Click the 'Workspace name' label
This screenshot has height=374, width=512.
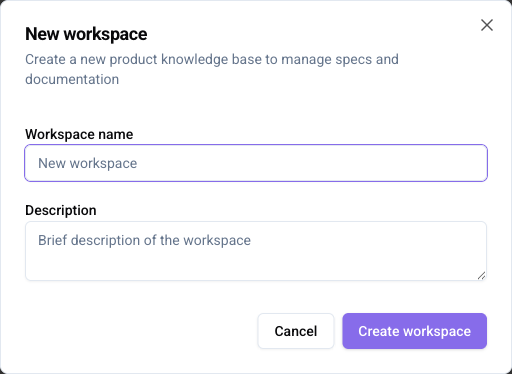pos(79,134)
